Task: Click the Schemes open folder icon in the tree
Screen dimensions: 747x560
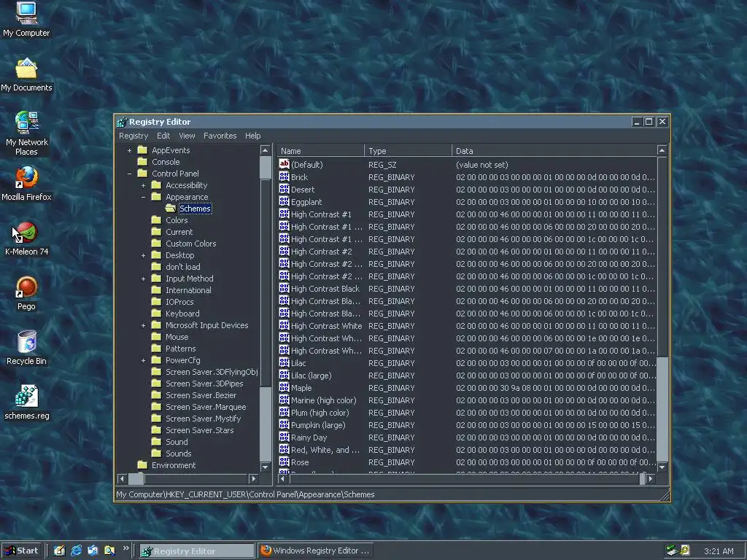Action: pyautogui.click(x=171, y=208)
